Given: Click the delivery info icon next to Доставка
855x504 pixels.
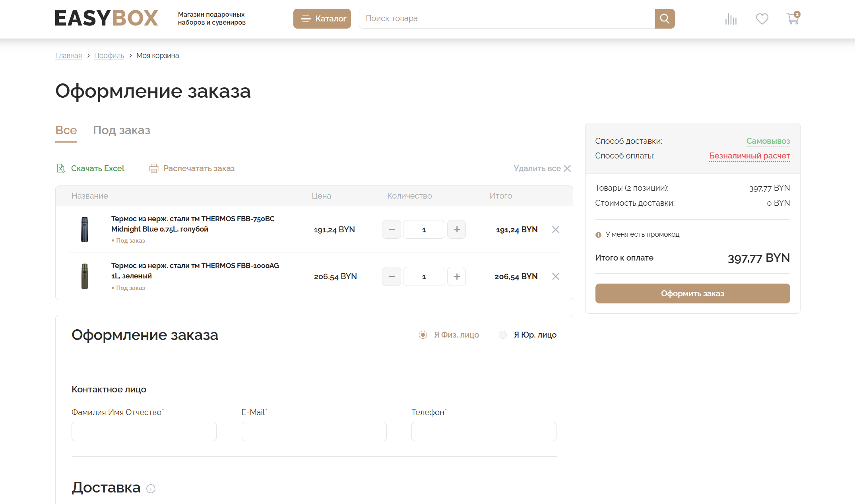Looking at the screenshot, I should [151, 489].
